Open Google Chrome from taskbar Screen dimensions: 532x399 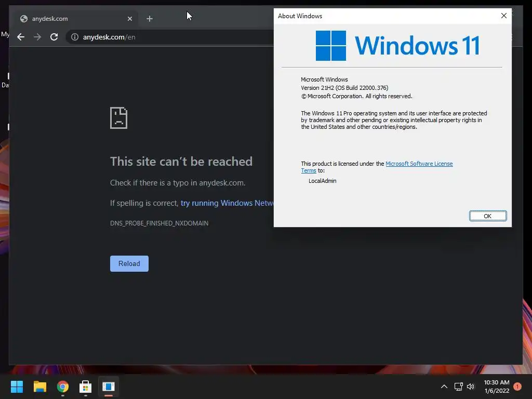[63, 387]
